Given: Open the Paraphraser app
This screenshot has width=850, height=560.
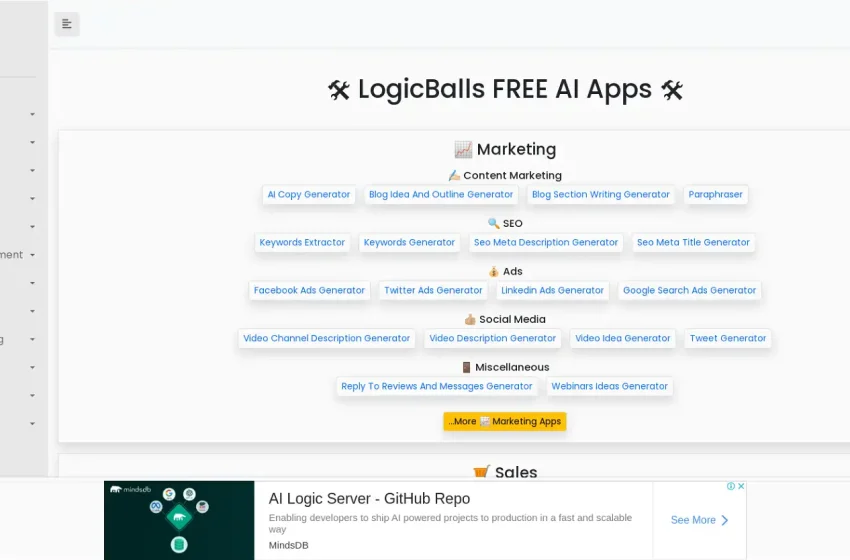Looking at the screenshot, I should click(716, 195).
